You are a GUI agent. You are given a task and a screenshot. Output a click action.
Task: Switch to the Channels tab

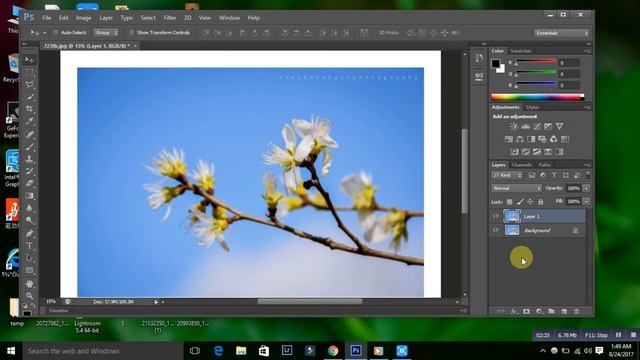pos(522,165)
